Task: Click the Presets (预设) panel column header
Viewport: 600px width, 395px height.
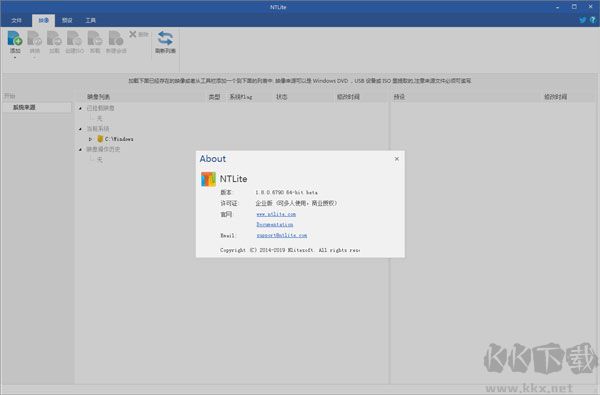Action: point(399,97)
